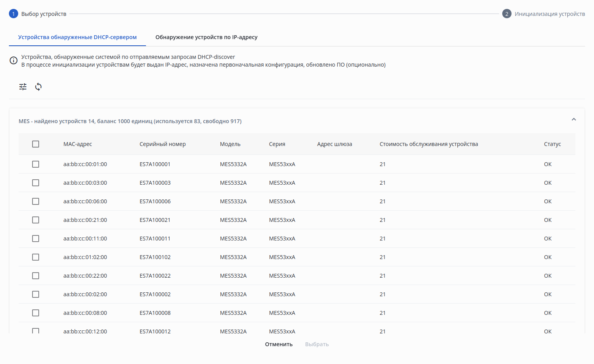Check the row for serial ES7A100008

click(x=36, y=313)
